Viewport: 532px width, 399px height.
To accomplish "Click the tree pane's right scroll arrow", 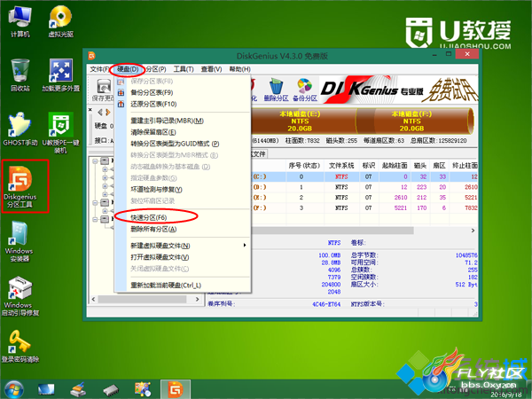I will coord(198,300).
